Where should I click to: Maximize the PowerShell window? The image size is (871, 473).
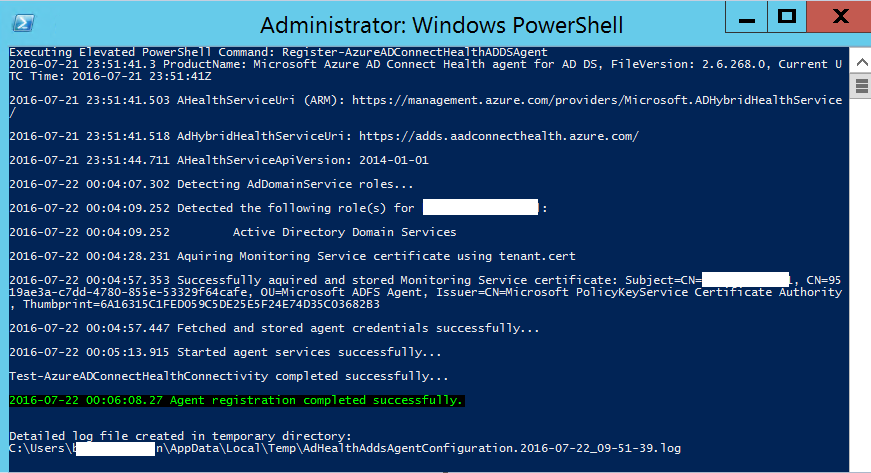[x=786, y=16]
